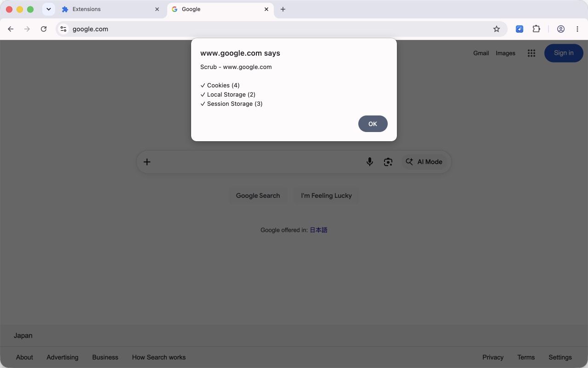This screenshot has width=588, height=368.
Task: Click the plus icon in search box
Action: coord(147,162)
